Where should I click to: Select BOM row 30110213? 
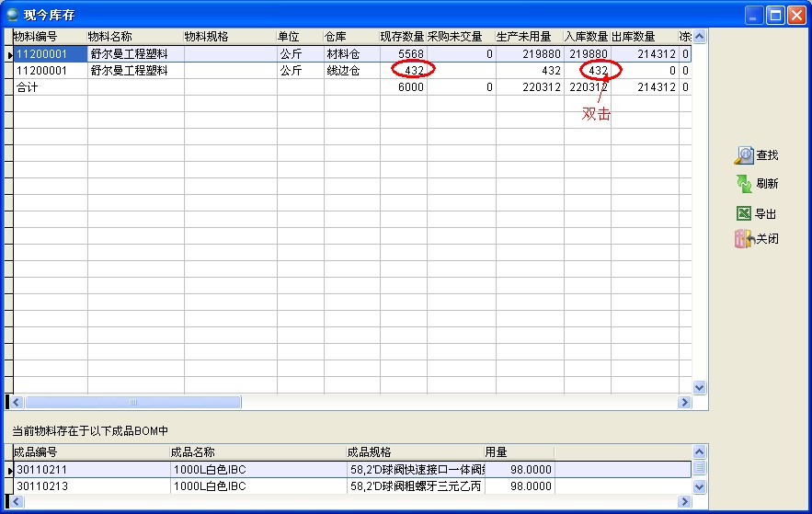(352, 486)
